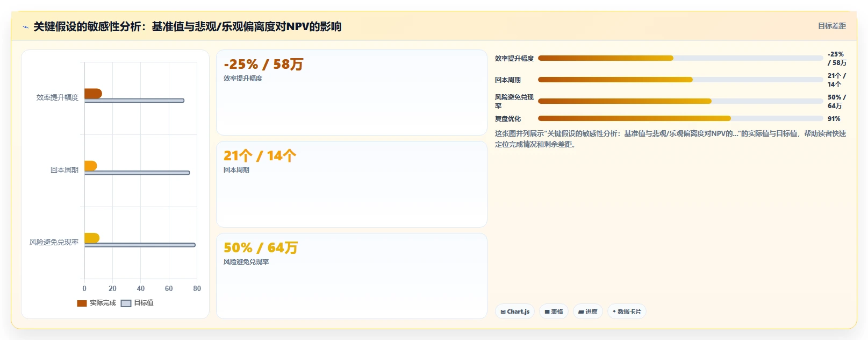
Task: Toggle the 目标值 legend item
Action: (138, 303)
